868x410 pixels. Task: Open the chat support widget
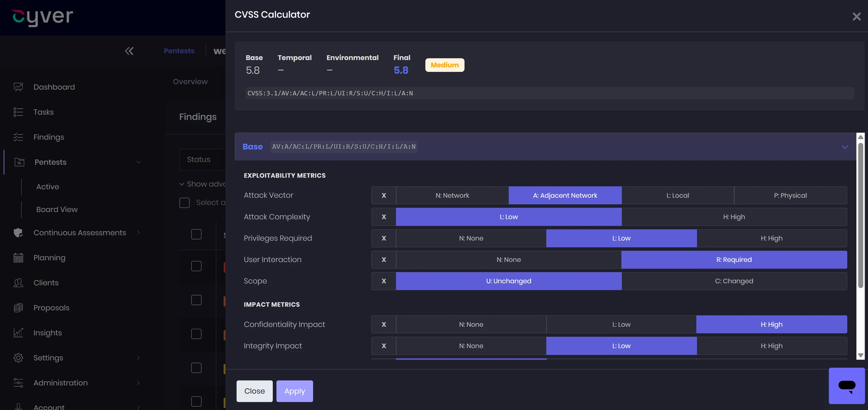(x=847, y=386)
